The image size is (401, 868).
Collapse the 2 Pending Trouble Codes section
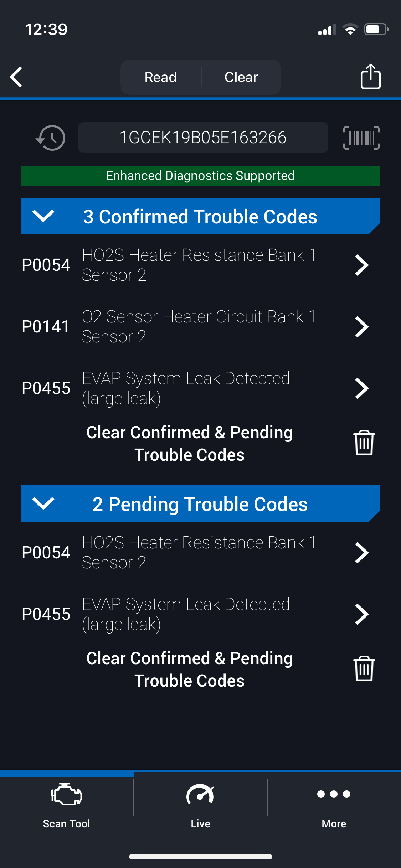[x=43, y=503]
